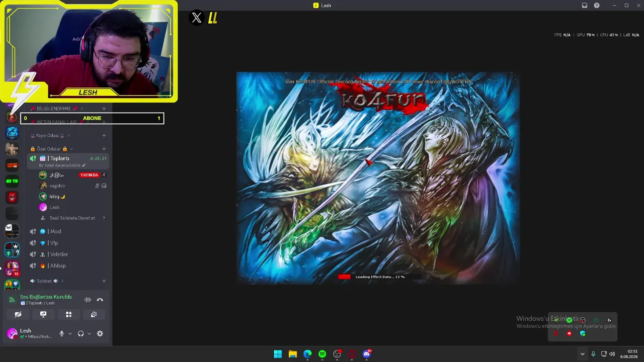The width and height of the screenshot is (644, 362).
Task: Mute the microphone in the user panel
Action: pyautogui.click(x=62, y=333)
